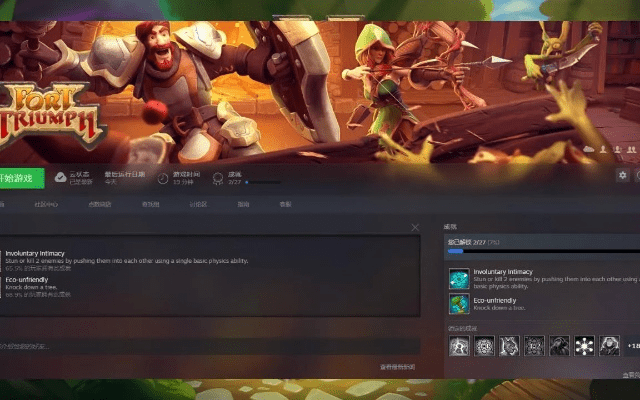Click the Involuntary Intimacy achievement icon
Image resolution: width=640 pixels, height=400 pixels.
459,278
